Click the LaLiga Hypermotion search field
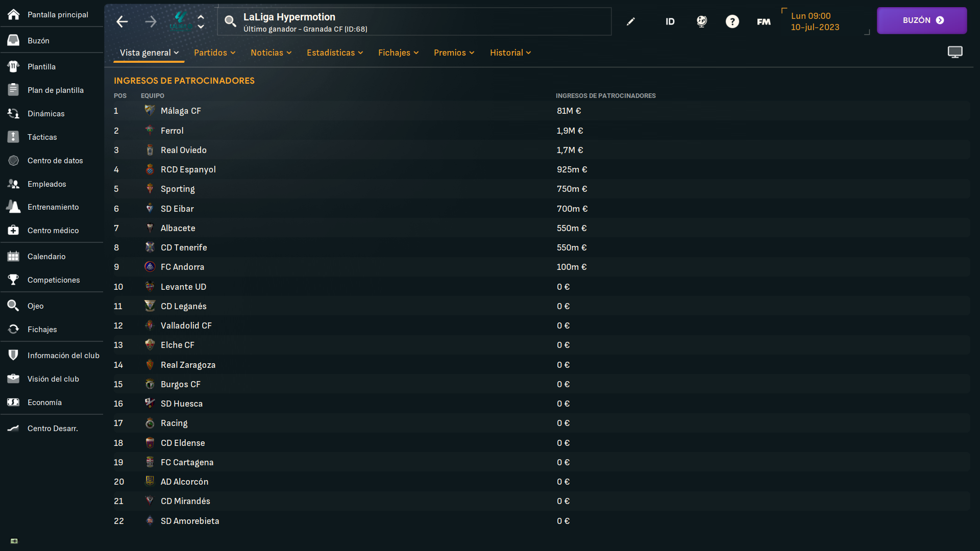Image resolution: width=980 pixels, height=551 pixels. 414,21
